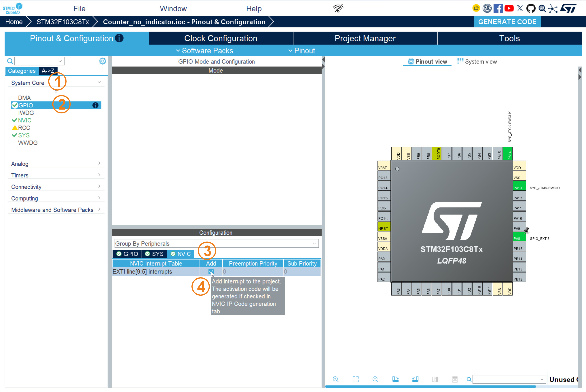586x392 pixels.
Task: Switch to System view
Action: click(x=477, y=62)
